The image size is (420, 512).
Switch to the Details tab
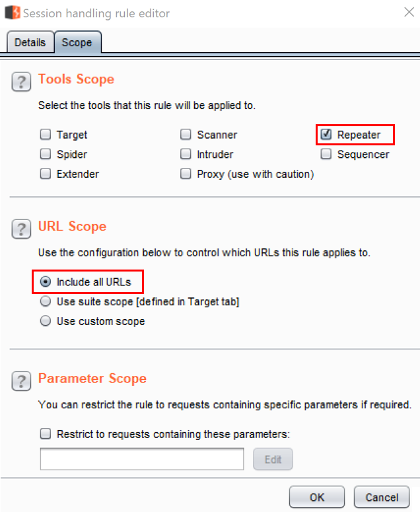click(x=30, y=42)
